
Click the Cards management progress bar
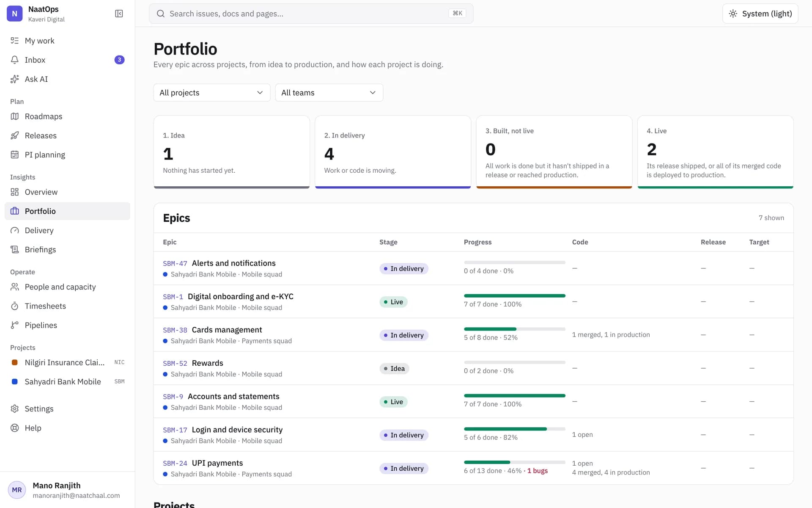tap(515, 329)
